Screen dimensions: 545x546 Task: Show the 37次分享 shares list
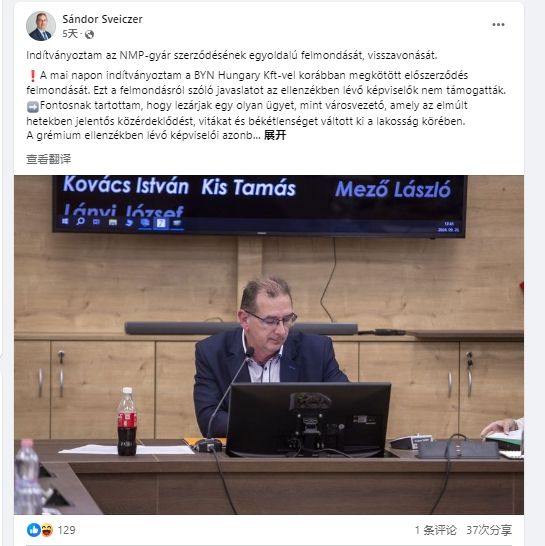(489, 530)
